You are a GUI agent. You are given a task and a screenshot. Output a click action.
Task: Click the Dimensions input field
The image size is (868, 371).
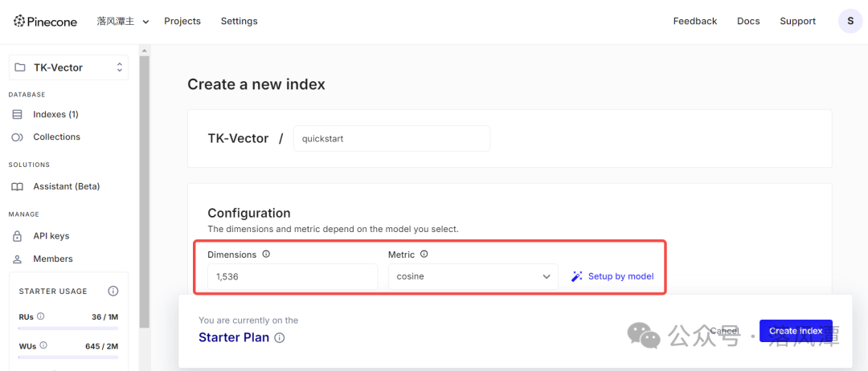pos(293,276)
